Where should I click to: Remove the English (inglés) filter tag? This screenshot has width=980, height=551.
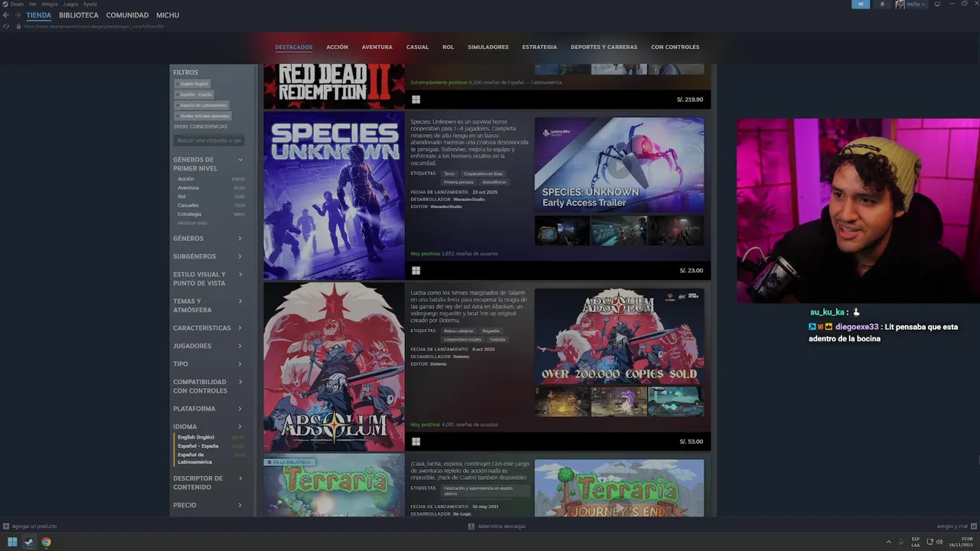[x=193, y=83]
